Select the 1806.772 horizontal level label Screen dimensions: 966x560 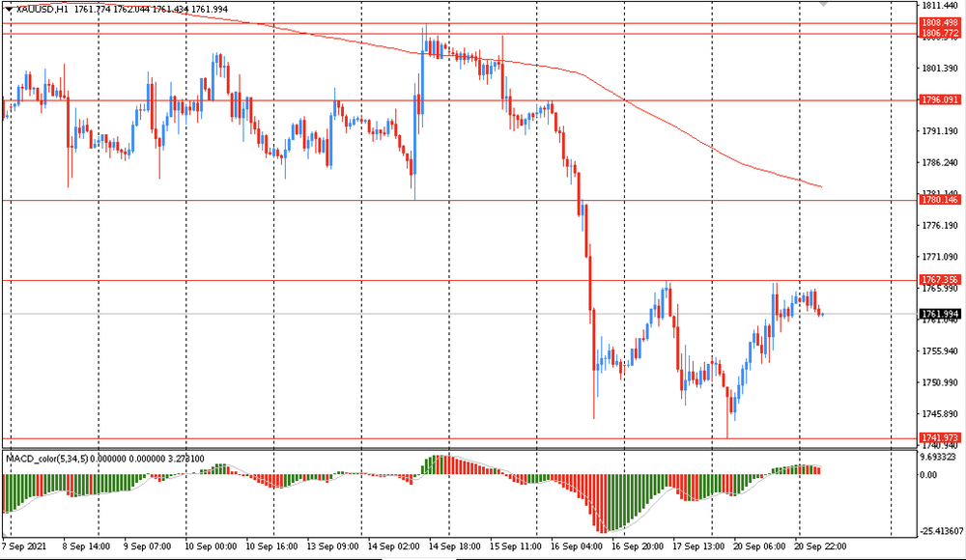(940, 33)
